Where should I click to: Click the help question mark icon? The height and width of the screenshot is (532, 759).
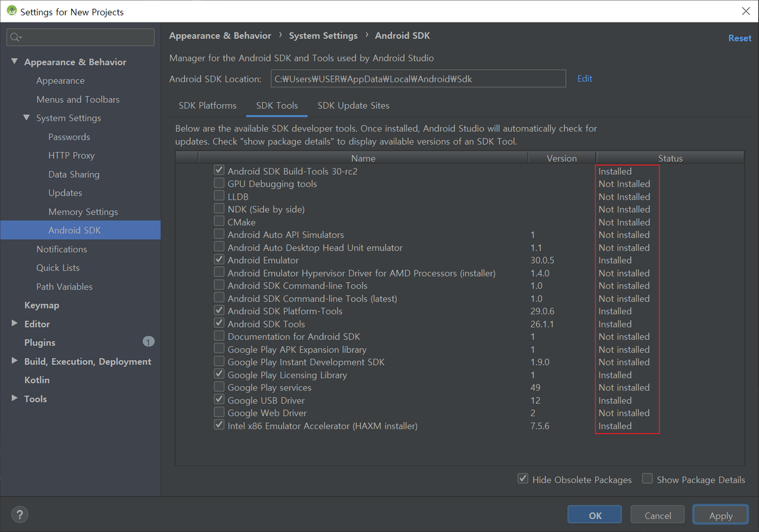click(20, 515)
